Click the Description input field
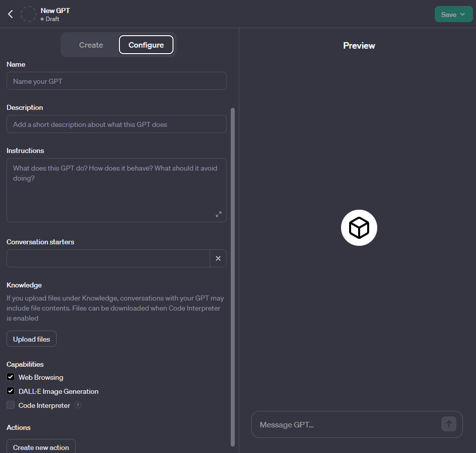Image resolution: width=476 pixels, height=453 pixels. tap(116, 124)
